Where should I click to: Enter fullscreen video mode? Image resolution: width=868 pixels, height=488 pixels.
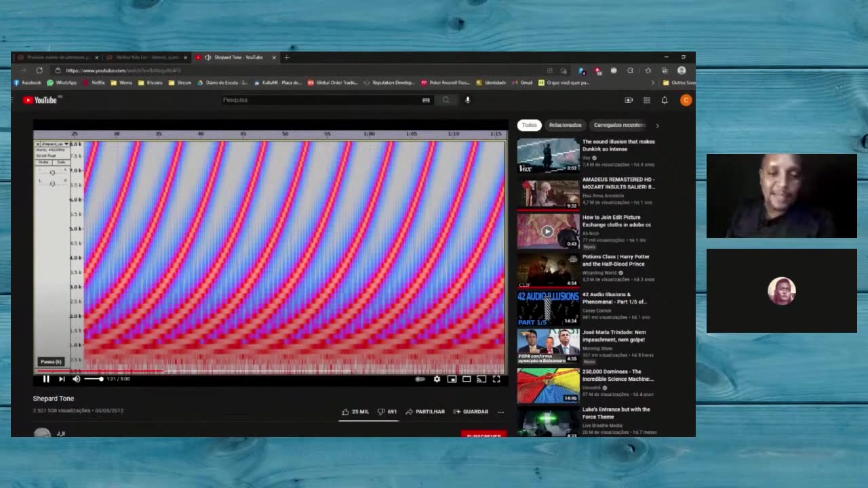496,379
